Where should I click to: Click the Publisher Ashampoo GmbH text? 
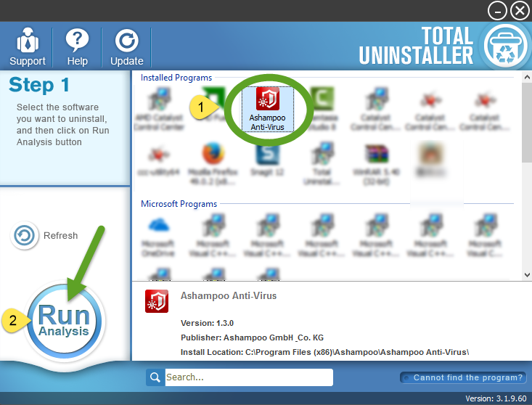tap(252, 337)
